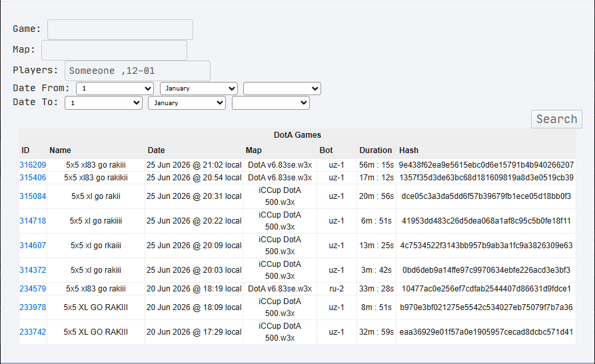Expand the Date From month dropdown

(199, 89)
